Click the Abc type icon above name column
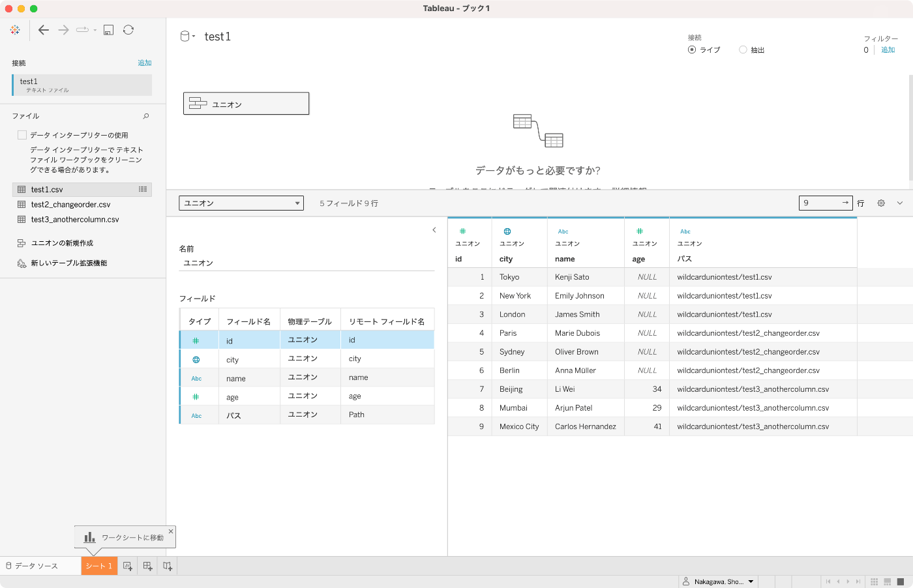 pos(563,231)
